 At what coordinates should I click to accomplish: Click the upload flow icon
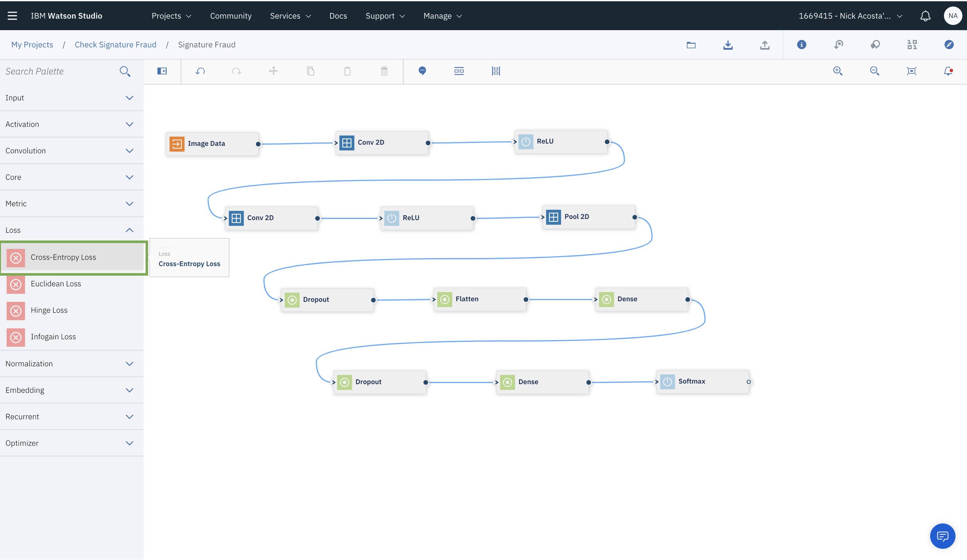[765, 45]
